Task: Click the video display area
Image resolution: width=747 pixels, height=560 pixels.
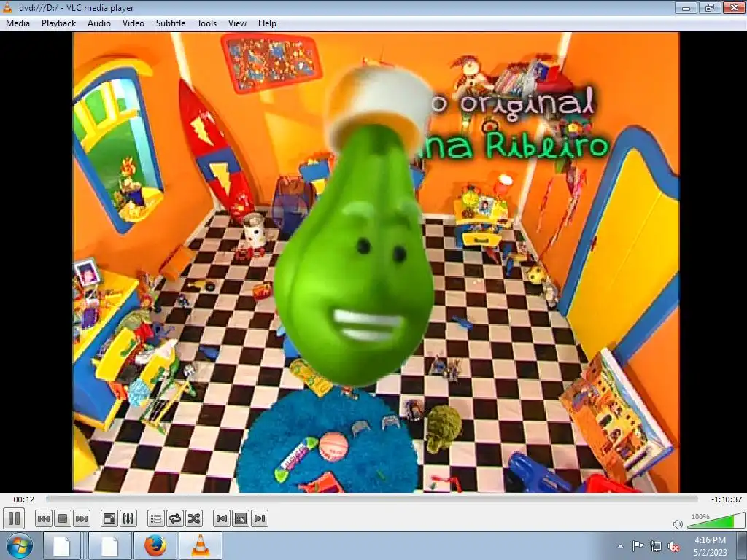Action: [376, 262]
